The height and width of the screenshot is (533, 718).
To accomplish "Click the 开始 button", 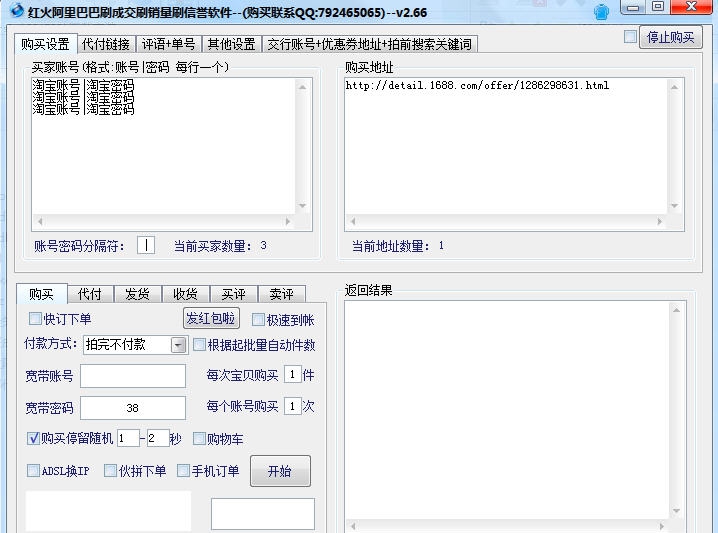I will (280, 471).
